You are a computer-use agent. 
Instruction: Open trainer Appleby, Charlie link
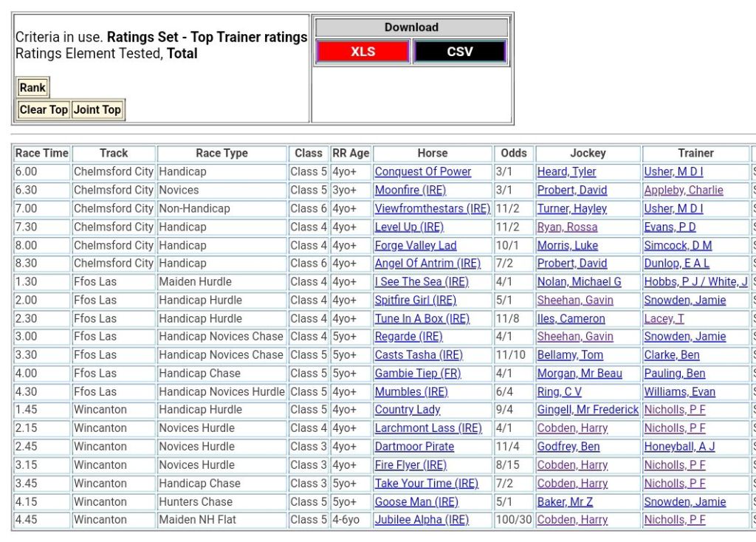(683, 191)
